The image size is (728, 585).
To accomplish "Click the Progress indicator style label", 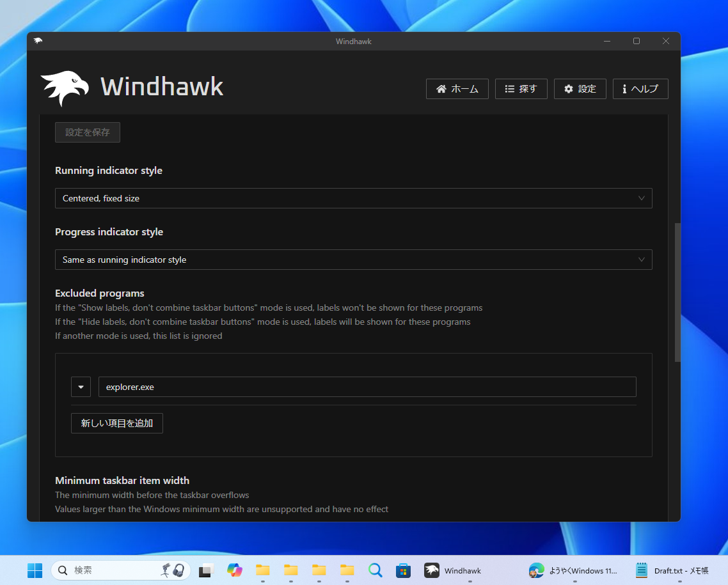I will pyautogui.click(x=109, y=232).
